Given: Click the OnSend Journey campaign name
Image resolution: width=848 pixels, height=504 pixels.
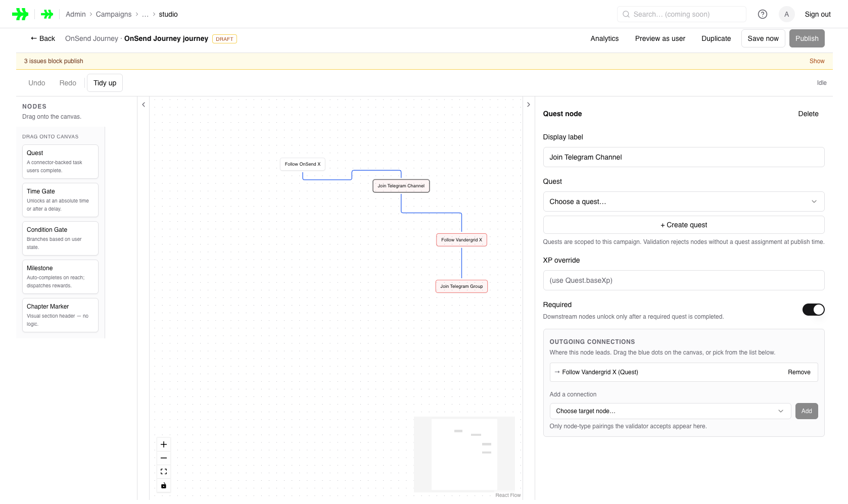Looking at the screenshot, I should coord(91,38).
